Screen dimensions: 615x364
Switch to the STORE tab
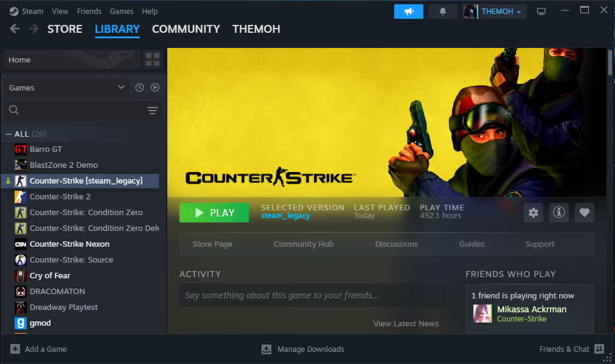64,29
